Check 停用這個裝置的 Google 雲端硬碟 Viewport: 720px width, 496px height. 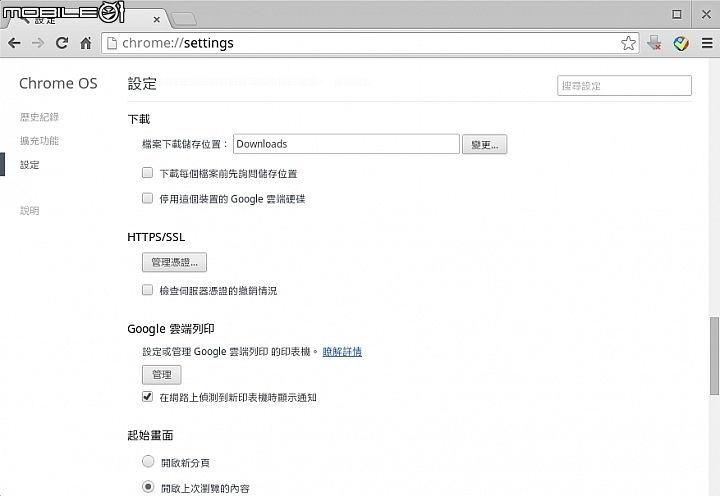click(x=147, y=198)
